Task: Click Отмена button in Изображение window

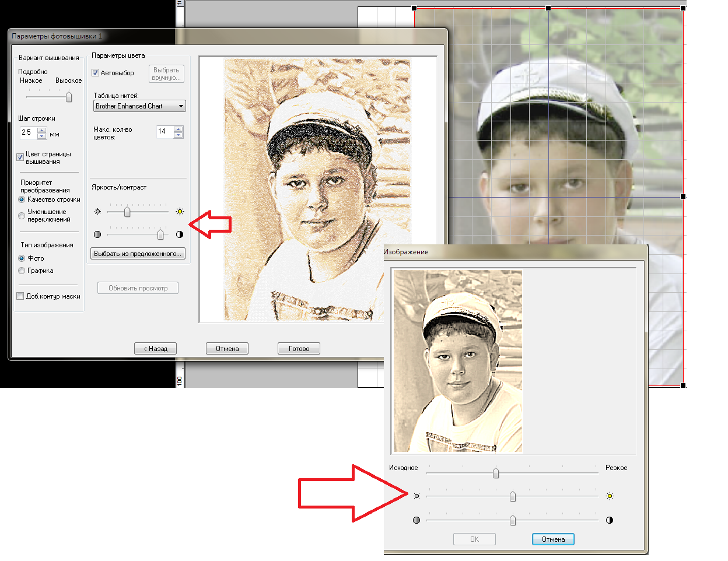Action: click(x=553, y=539)
